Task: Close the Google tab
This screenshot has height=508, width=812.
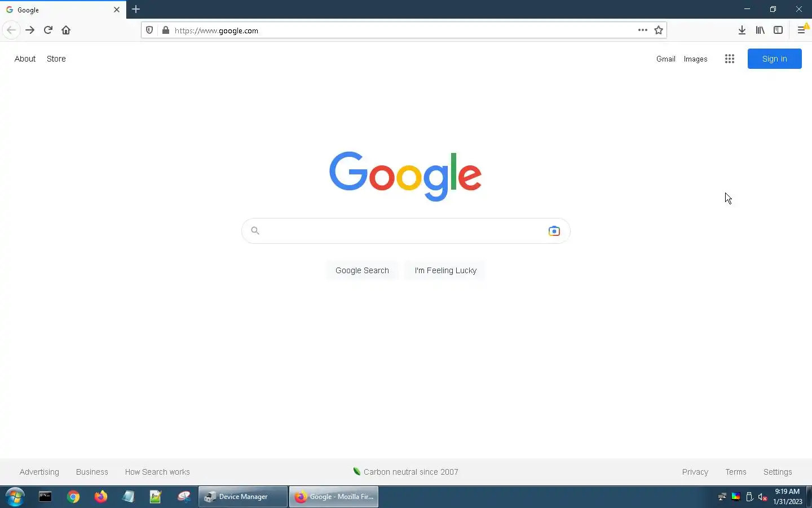Action: pyautogui.click(x=117, y=10)
